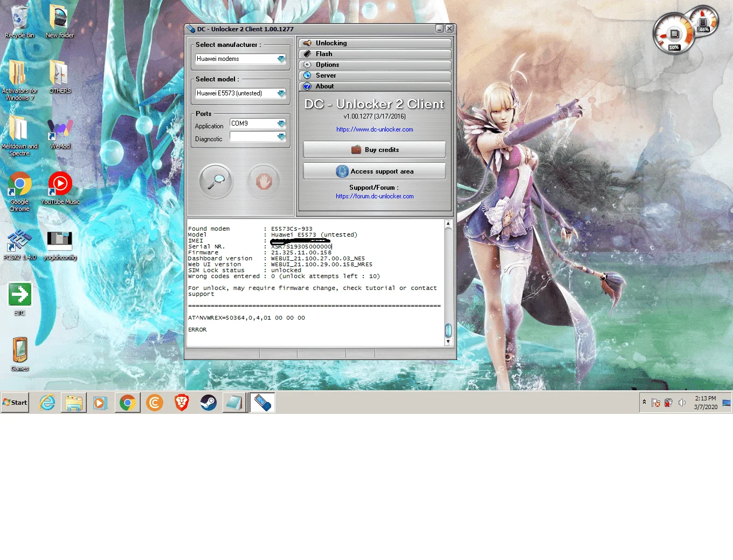The width and height of the screenshot is (733, 560).
Task: Launch Google Chrome desktop shortcut
Action: [x=19, y=192]
